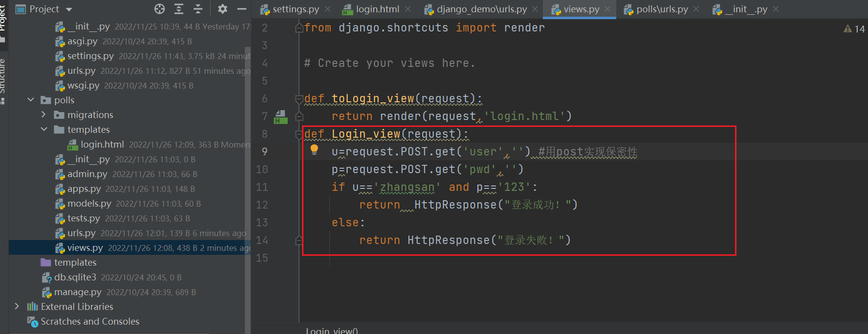Select Scratches and Consoles
Image resolution: width=868 pixels, height=334 pixels.
coord(90,321)
